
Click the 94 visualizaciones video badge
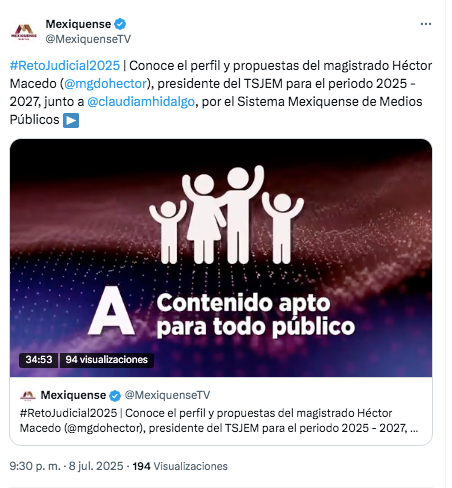tap(106, 360)
